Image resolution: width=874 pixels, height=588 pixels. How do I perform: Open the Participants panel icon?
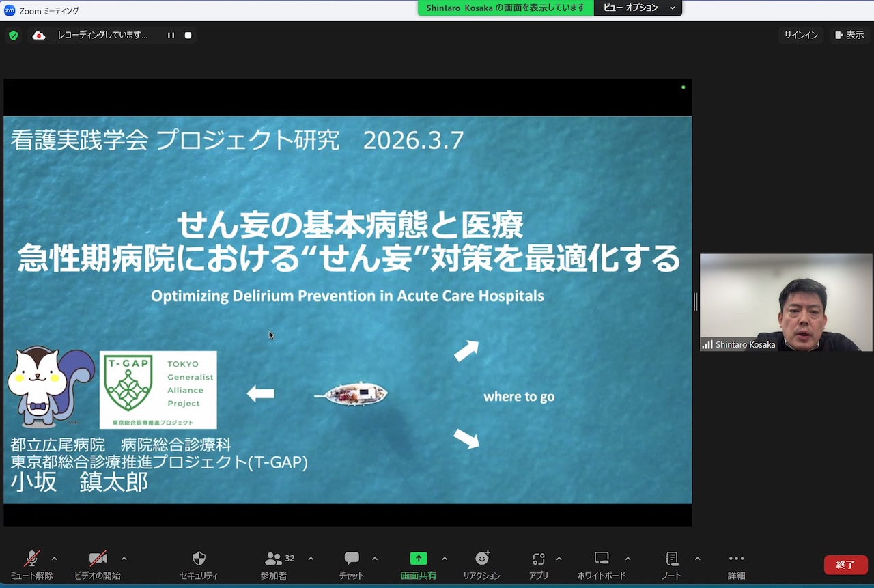274,559
